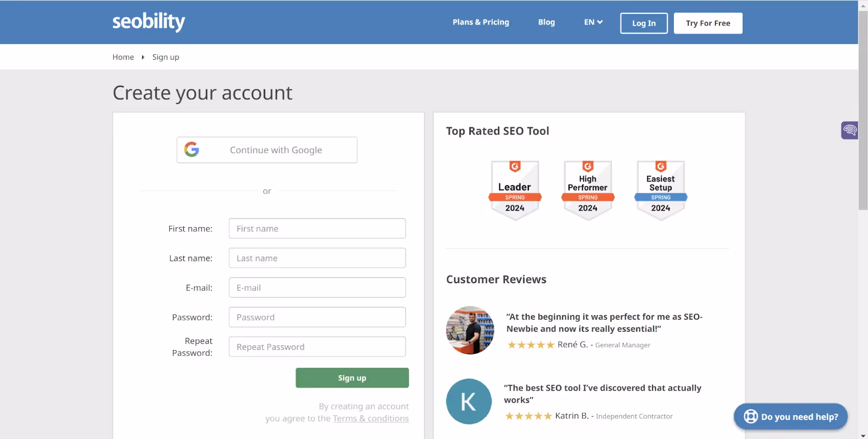Click the Google G icon
Screen dimensions: 868x439
tap(192, 149)
